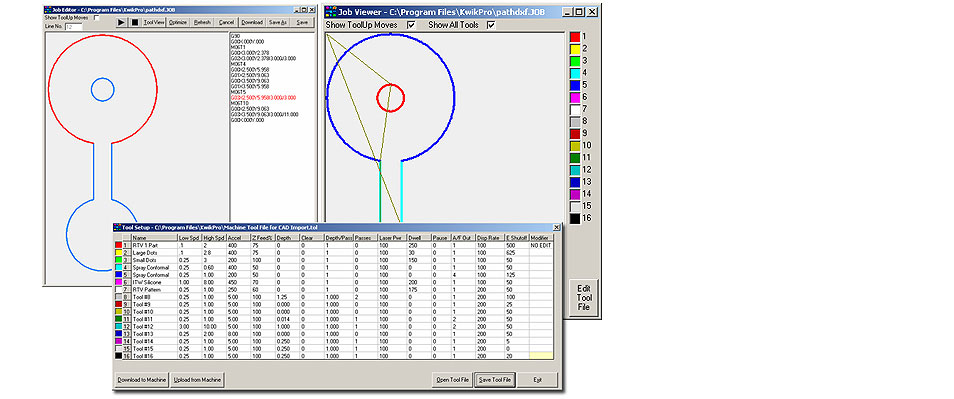This screenshot has height=399, width=954.
Task: Refresh the Job Editor view
Action: tap(202, 22)
